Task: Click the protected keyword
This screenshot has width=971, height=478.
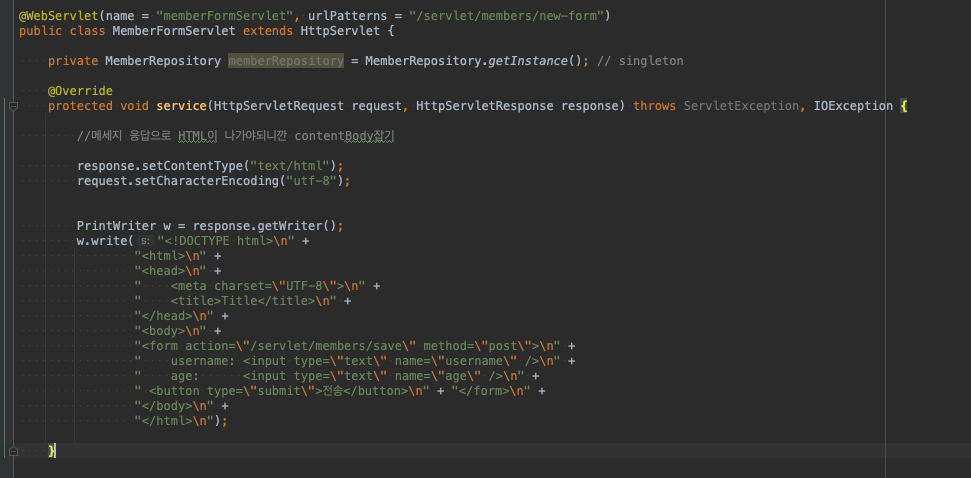Action: point(81,106)
